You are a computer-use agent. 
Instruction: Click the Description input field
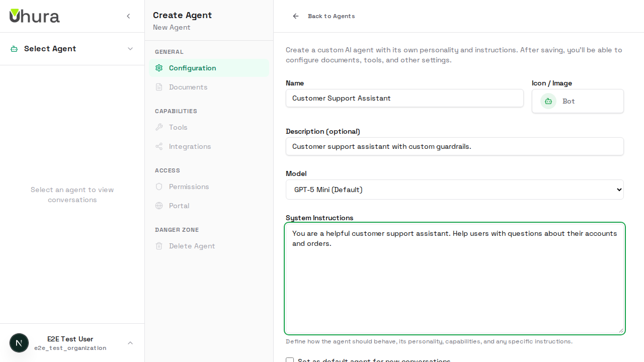point(454,146)
